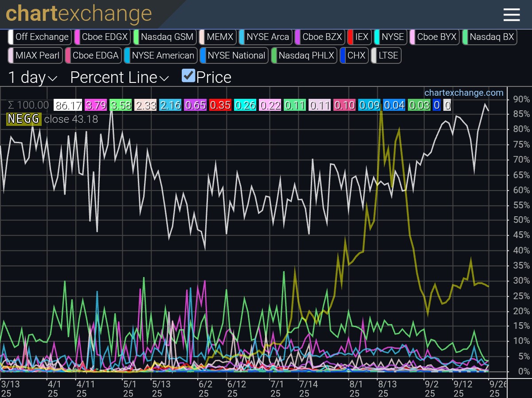Click the 90% y-axis label
Viewport: 532px width, 398px height.
pyautogui.click(x=521, y=99)
